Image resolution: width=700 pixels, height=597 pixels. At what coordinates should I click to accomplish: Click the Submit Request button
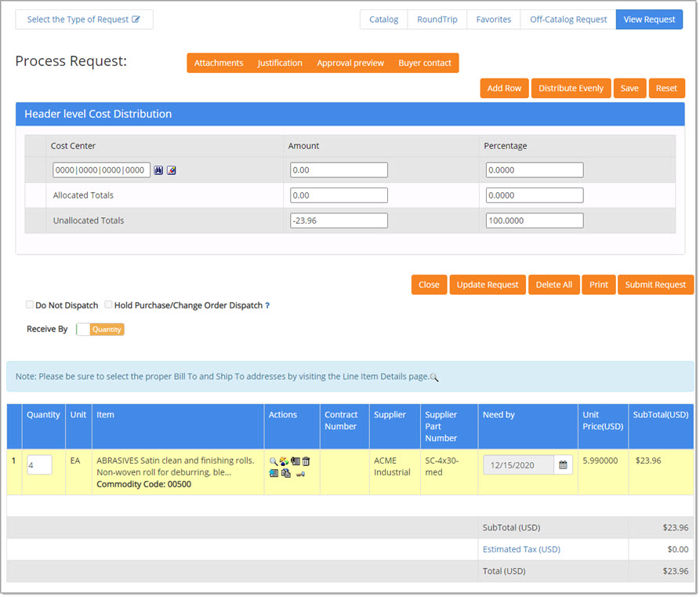655,285
